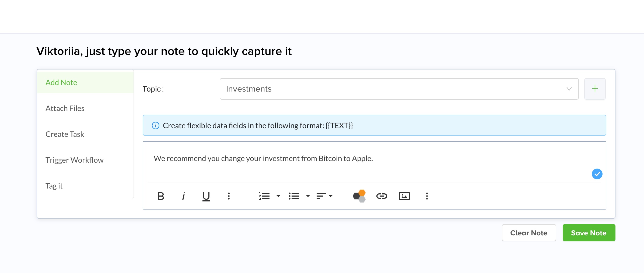Viewport: 644px width, 279px height.
Task: Apply italic formatting to the note
Action: (x=184, y=196)
